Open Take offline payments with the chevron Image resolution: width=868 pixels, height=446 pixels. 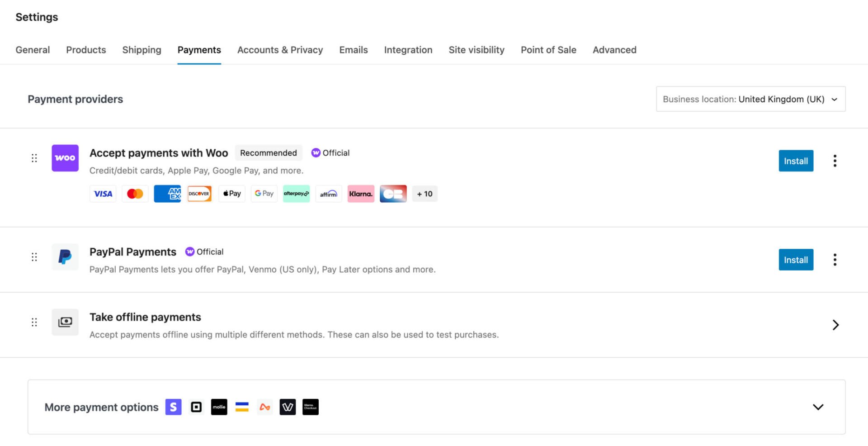point(835,325)
